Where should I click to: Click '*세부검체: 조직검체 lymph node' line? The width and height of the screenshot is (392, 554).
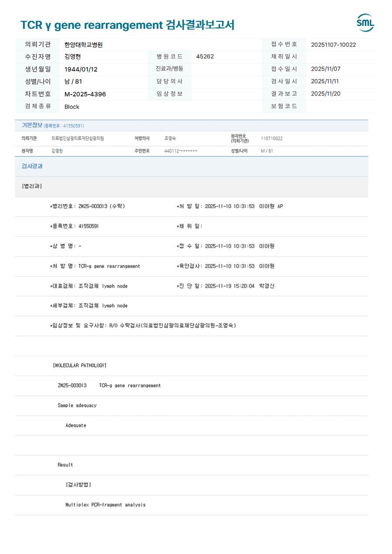pos(88,306)
